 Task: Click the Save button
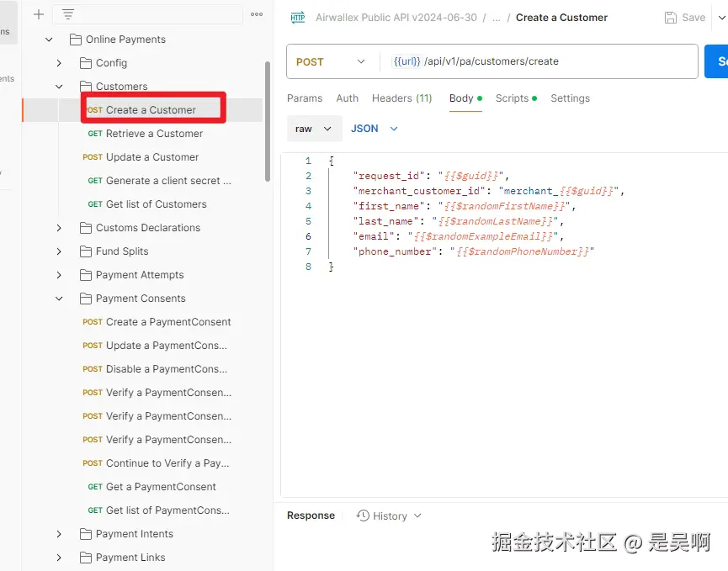point(685,18)
